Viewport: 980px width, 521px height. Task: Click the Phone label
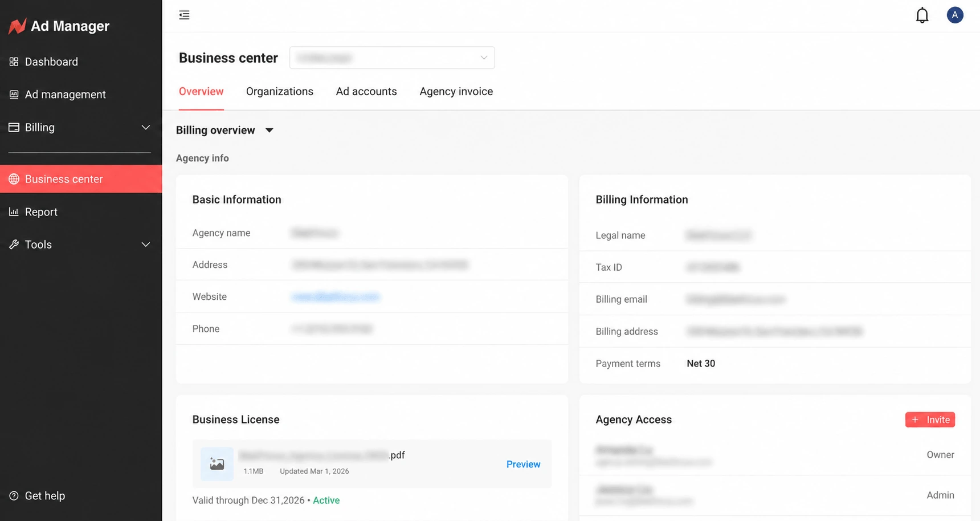[x=206, y=329]
